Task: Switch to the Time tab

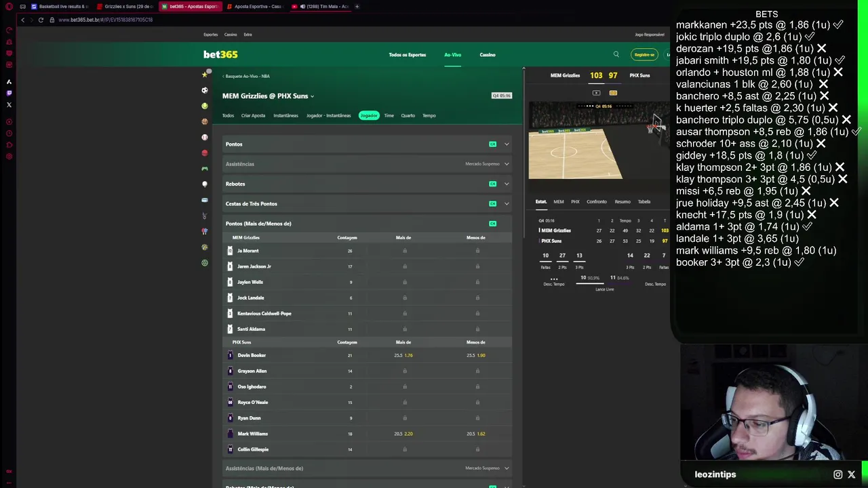Action: [x=389, y=115]
